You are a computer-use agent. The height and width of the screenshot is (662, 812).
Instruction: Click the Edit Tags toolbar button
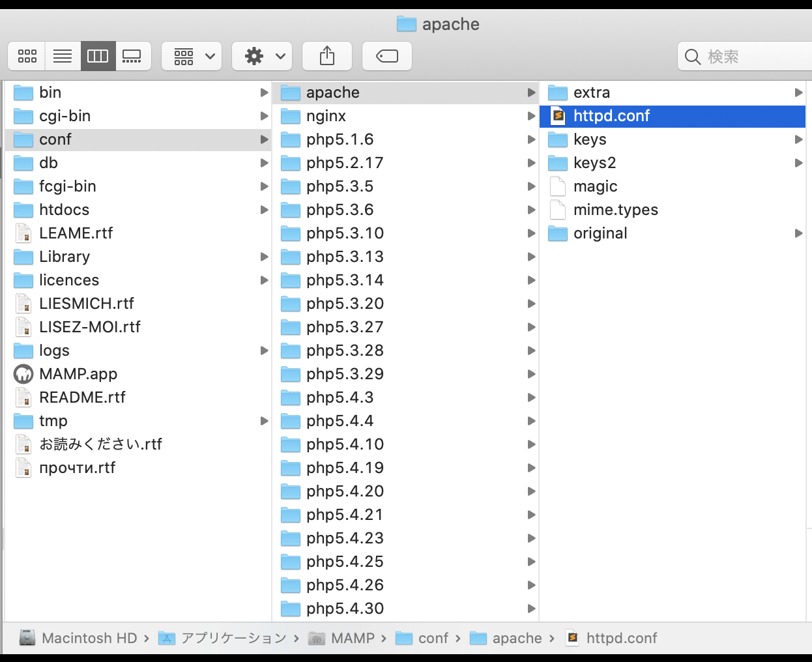click(x=387, y=56)
